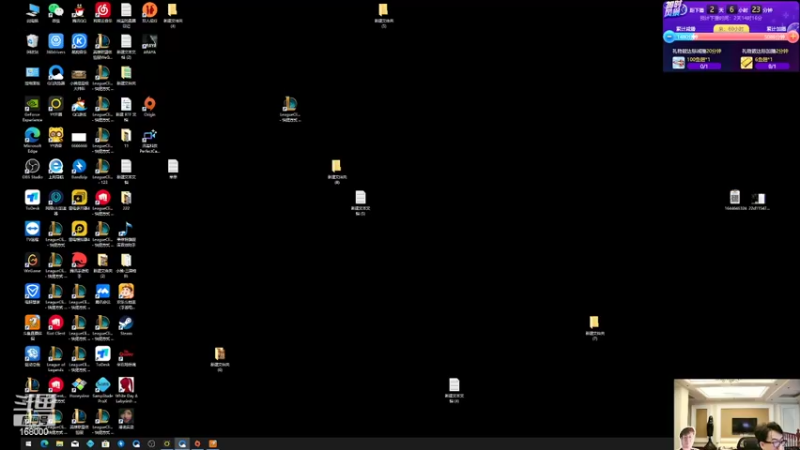The width and height of the screenshot is (800, 450).
Task: Launch the Steam desktop shortcut
Action: pyautogui.click(x=126, y=325)
